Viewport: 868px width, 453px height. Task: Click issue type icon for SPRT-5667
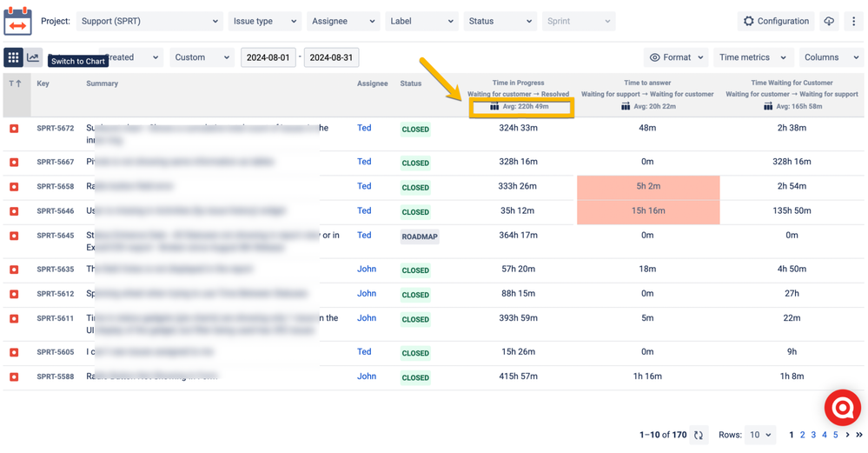pos(14,163)
